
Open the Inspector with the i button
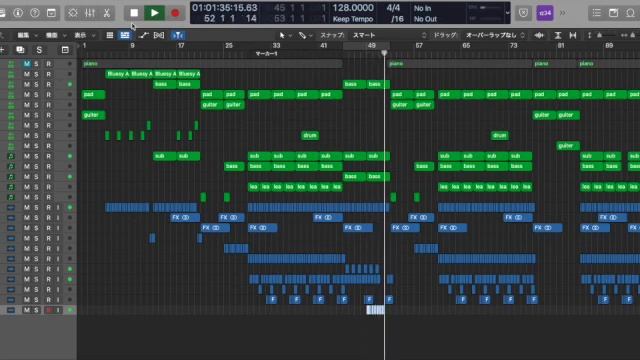18,13
